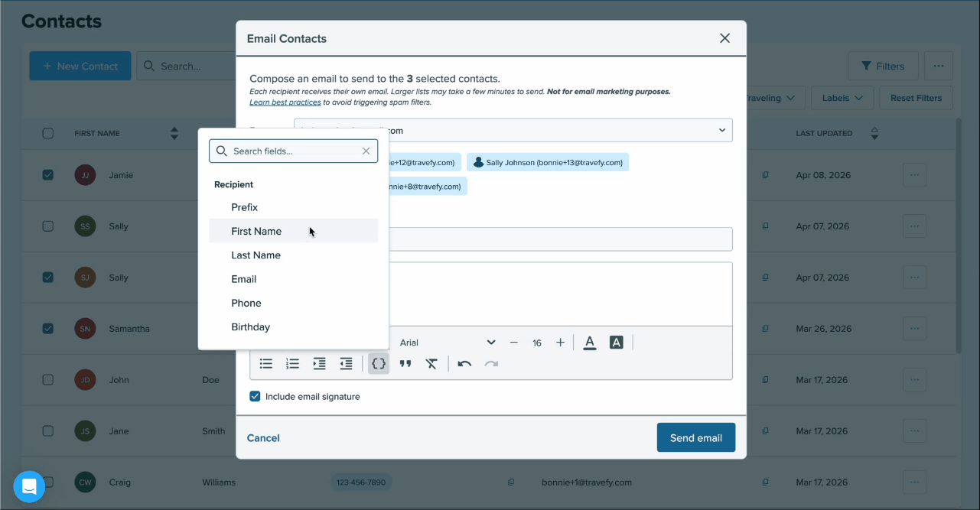This screenshot has height=510, width=980.
Task: Click Reset Filters
Action: tap(916, 98)
